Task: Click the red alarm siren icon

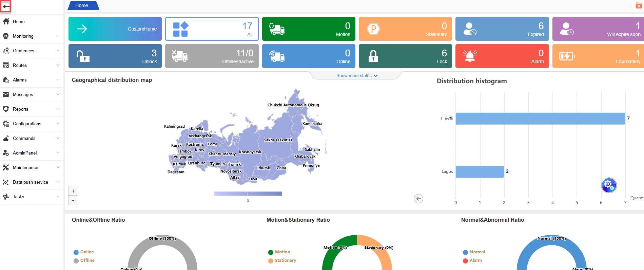Action: click(470, 56)
